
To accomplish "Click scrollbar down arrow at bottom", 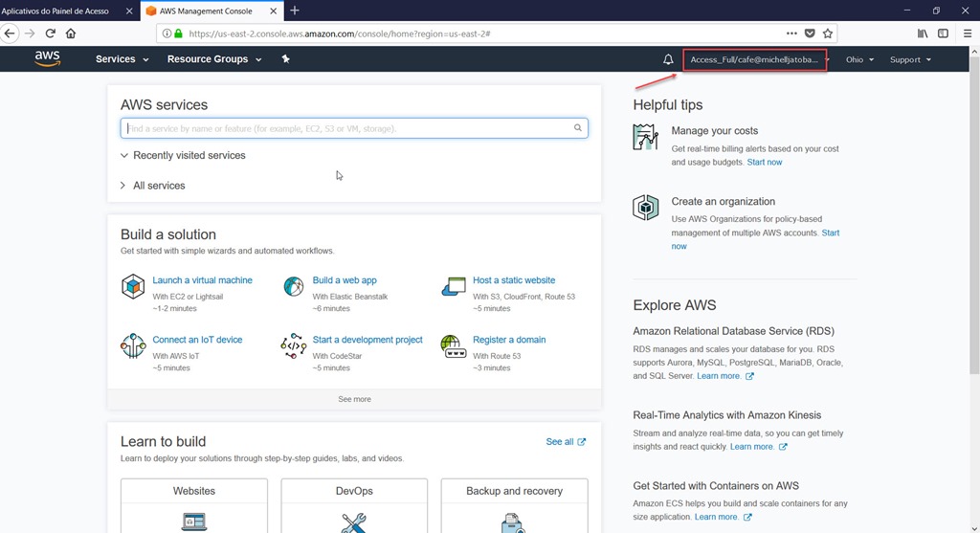I will tap(973, 526).
